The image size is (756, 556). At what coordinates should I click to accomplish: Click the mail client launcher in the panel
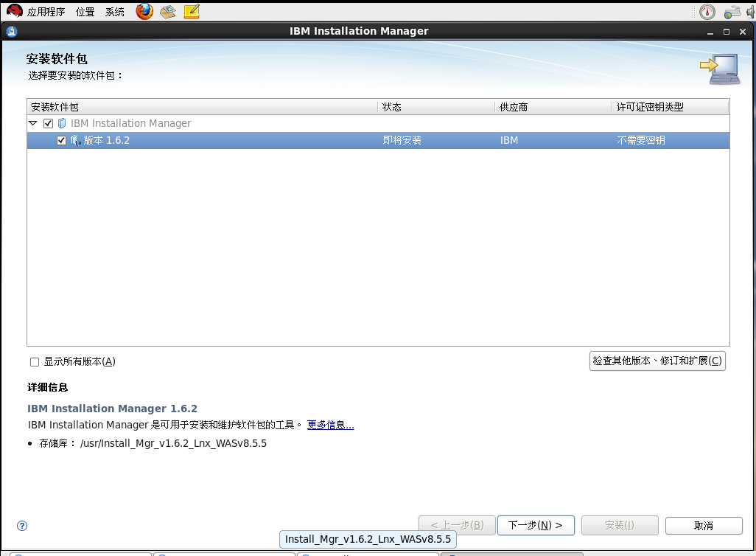[168, 12]
